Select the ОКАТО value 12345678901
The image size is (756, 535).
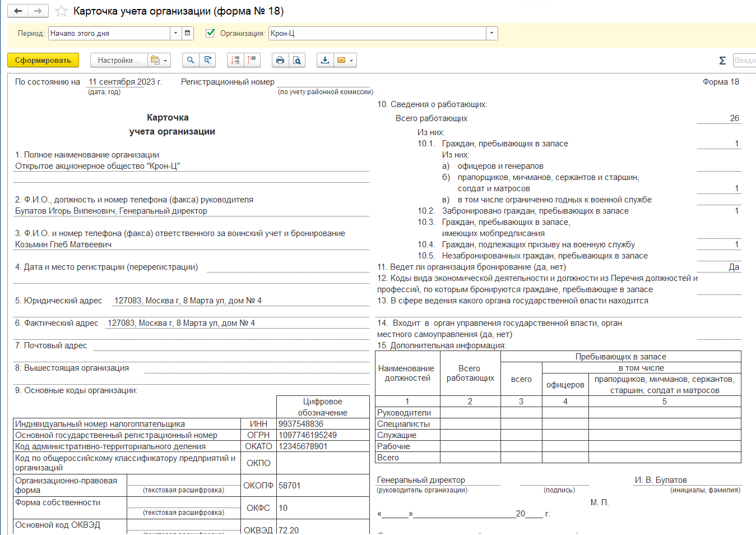(x=303, y=446)
